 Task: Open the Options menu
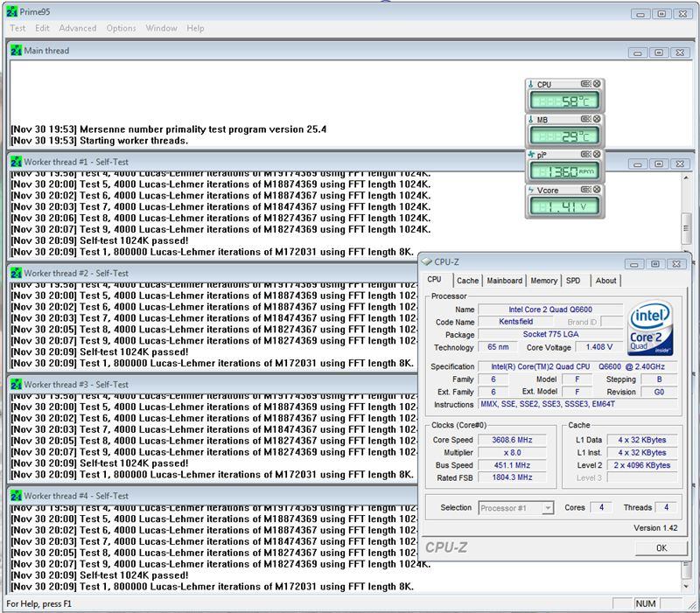[x=121, y=28]
